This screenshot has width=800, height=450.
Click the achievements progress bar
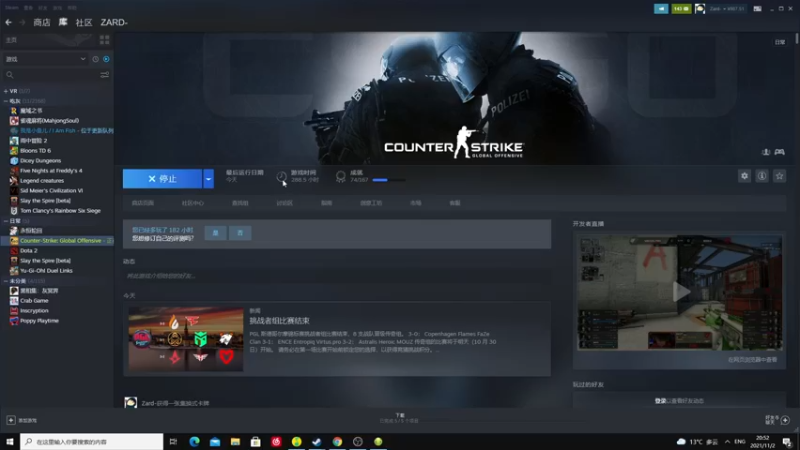pyautogui.click(x=389, y=180)
